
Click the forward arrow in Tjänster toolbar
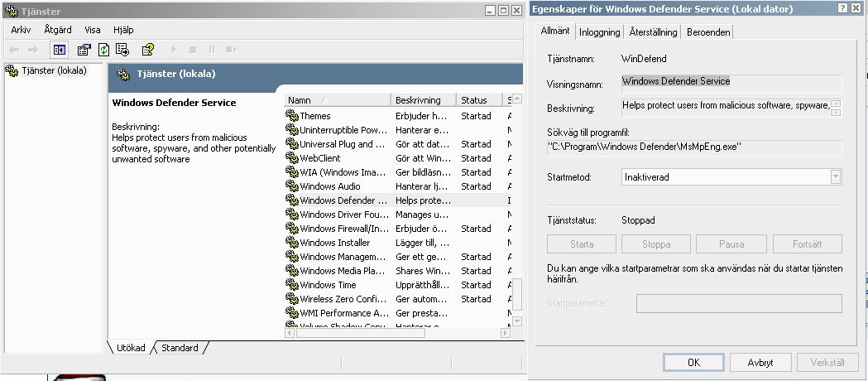[x=32, y=50]
